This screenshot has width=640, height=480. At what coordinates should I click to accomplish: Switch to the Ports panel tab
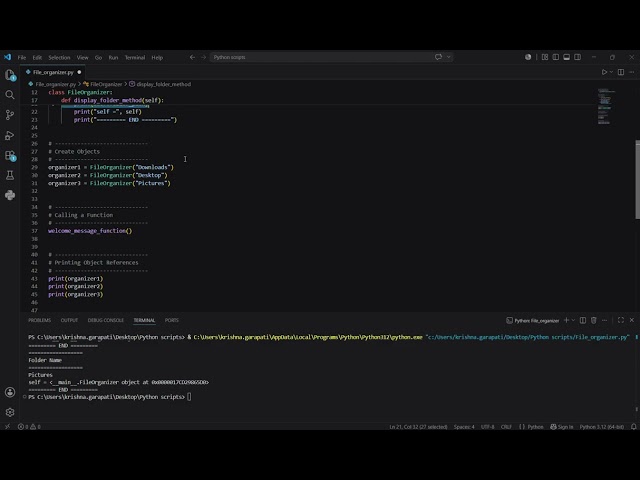[x=172, y=320]
